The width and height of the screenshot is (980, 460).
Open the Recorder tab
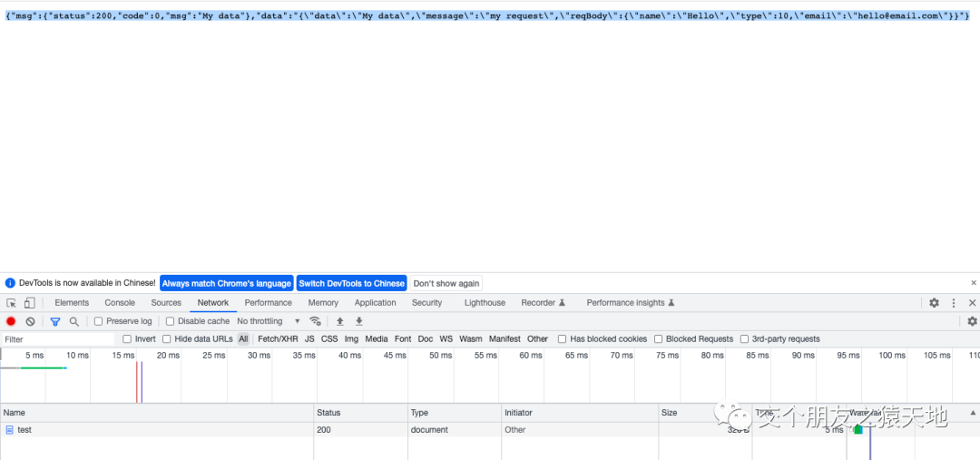coord(544,302)
